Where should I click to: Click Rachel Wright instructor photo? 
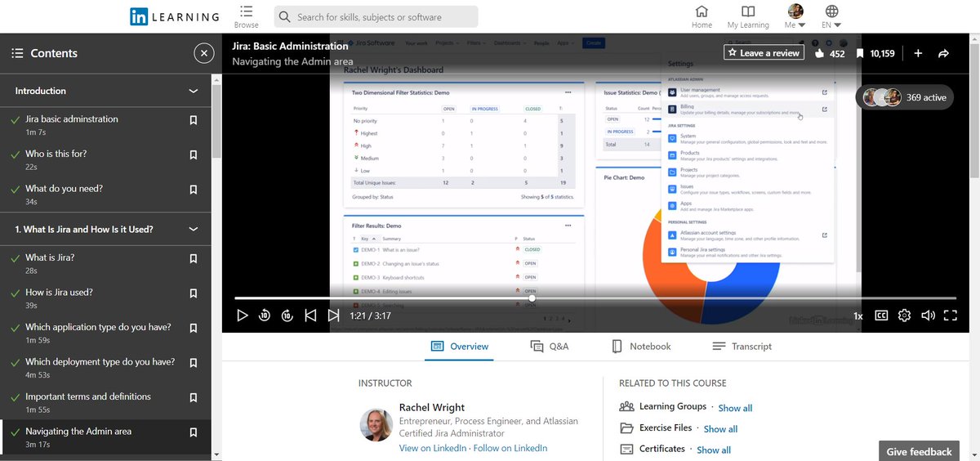pyautogui.click(x=376, y=425)
